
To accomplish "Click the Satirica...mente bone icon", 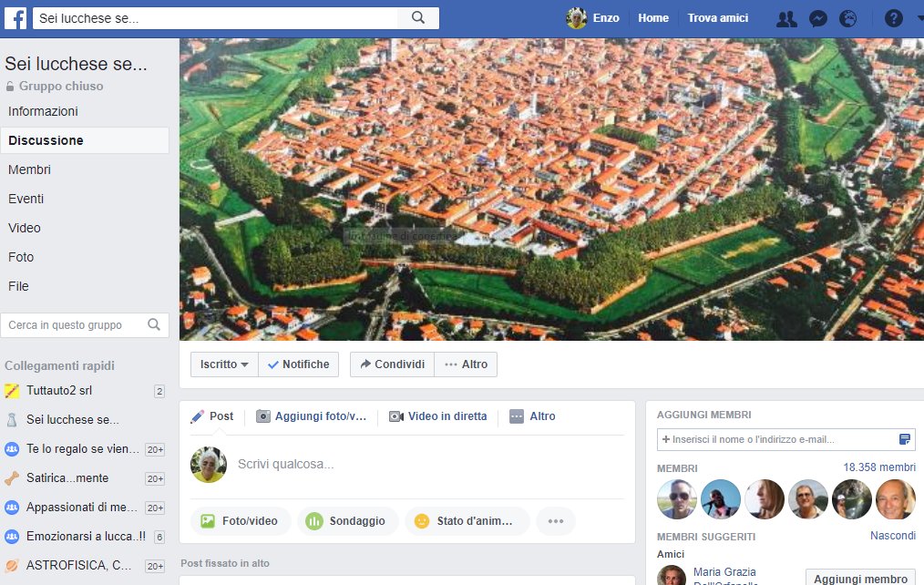I will click(x=12, y=477).
